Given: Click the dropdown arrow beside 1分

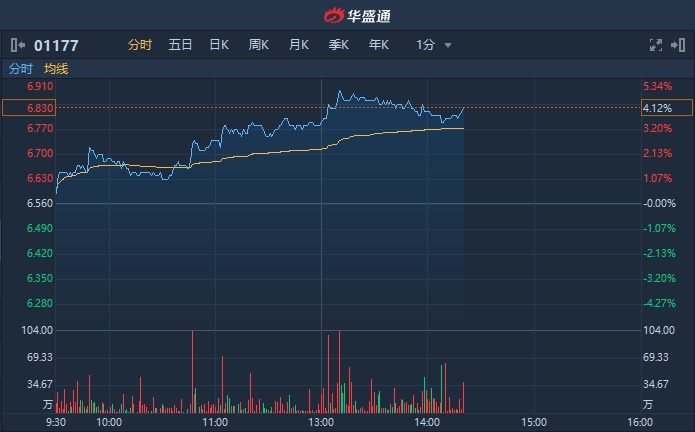Looking at the screenshot, I should pos(448,46).
